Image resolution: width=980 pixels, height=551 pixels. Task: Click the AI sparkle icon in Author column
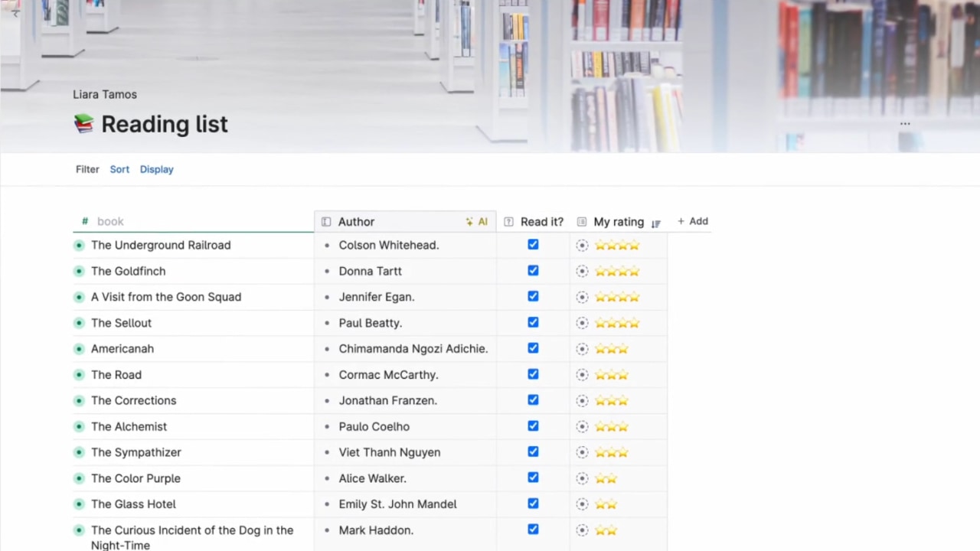(469, 222)
